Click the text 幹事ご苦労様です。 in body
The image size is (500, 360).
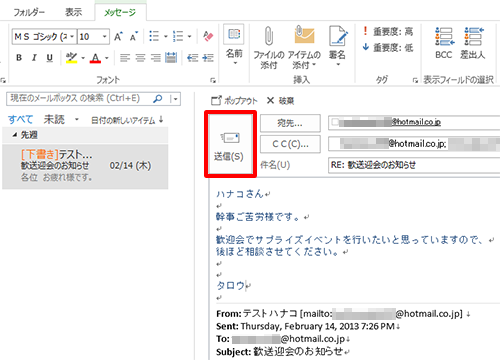click(257, 217)
